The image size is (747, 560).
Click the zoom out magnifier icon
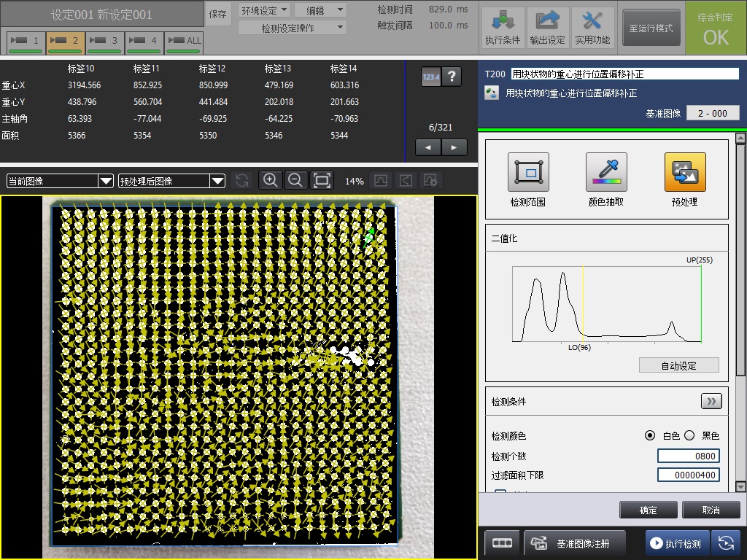[295, 181]
